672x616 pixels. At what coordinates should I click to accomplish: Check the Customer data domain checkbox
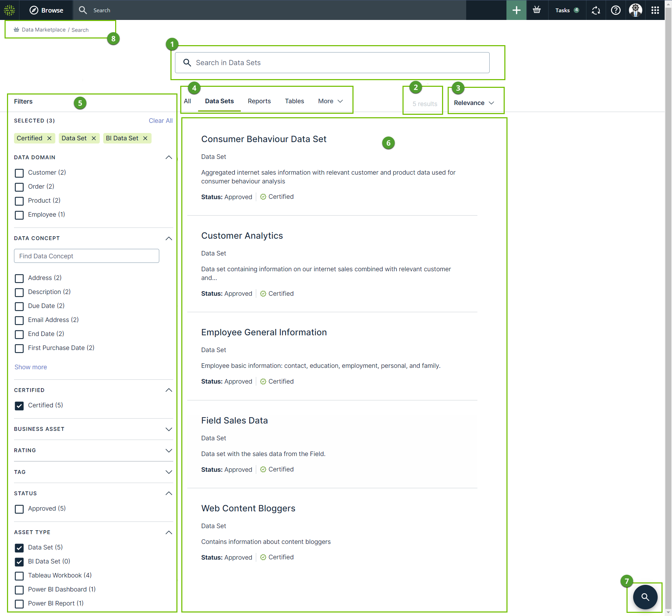(19, 173)
